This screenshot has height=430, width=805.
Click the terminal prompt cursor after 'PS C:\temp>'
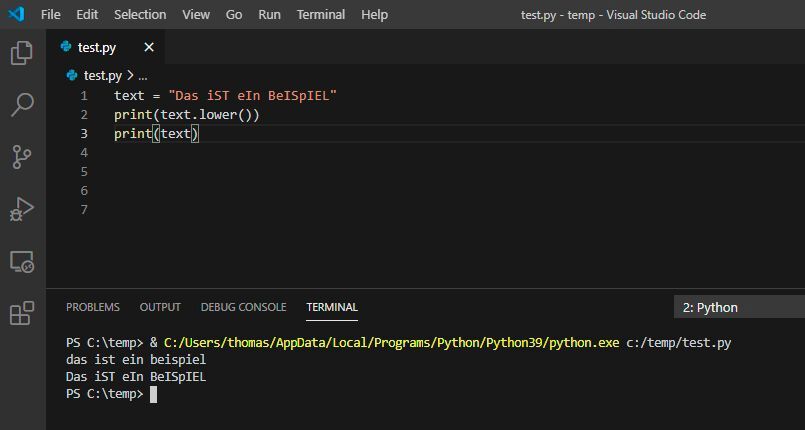click(153, 394)
